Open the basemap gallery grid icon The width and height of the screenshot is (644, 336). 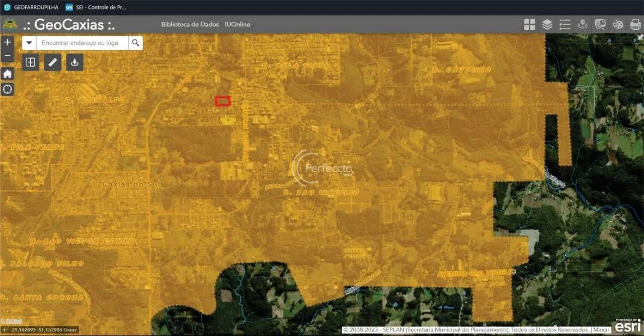click(529, 25)
